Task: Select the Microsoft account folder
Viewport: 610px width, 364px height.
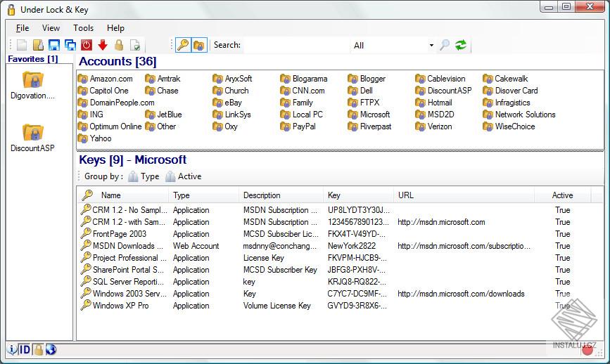Action: coord(369,115)
